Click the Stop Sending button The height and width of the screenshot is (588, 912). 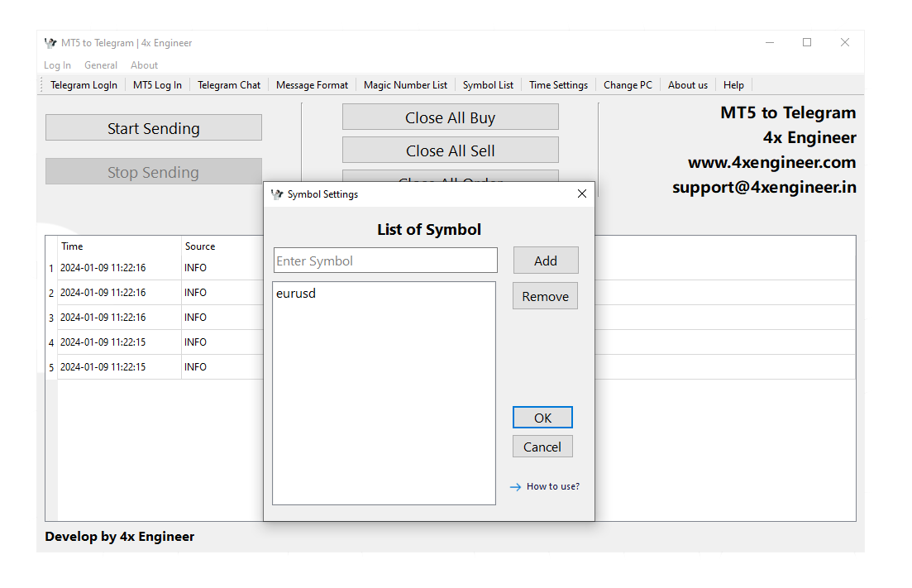click(x=154, y=172)
